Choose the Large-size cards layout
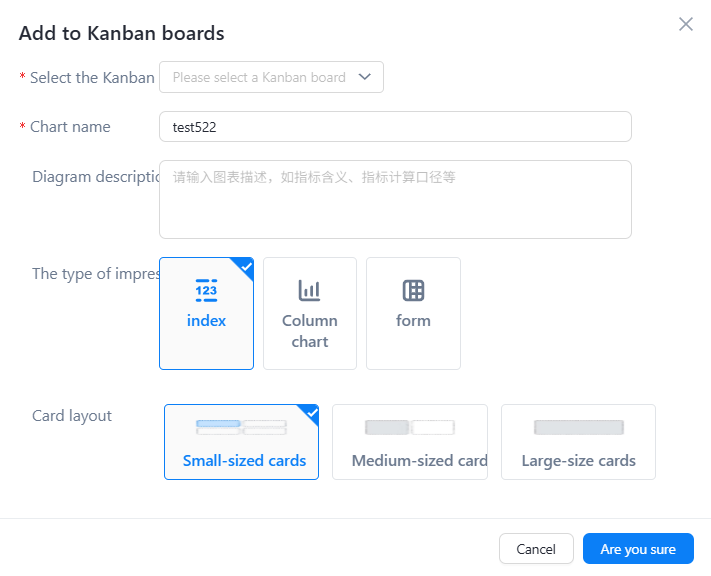This screenshot has height=576, width=711. tap(579, 442)
